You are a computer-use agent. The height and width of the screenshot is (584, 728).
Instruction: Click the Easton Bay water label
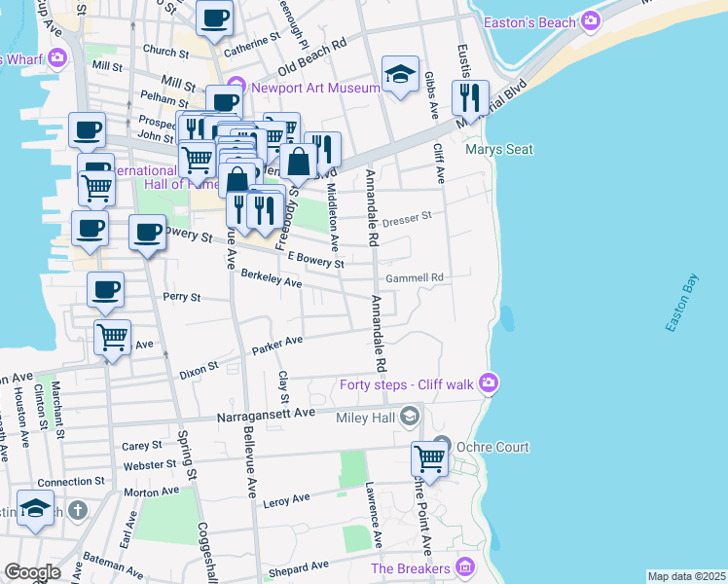point(681,303)
